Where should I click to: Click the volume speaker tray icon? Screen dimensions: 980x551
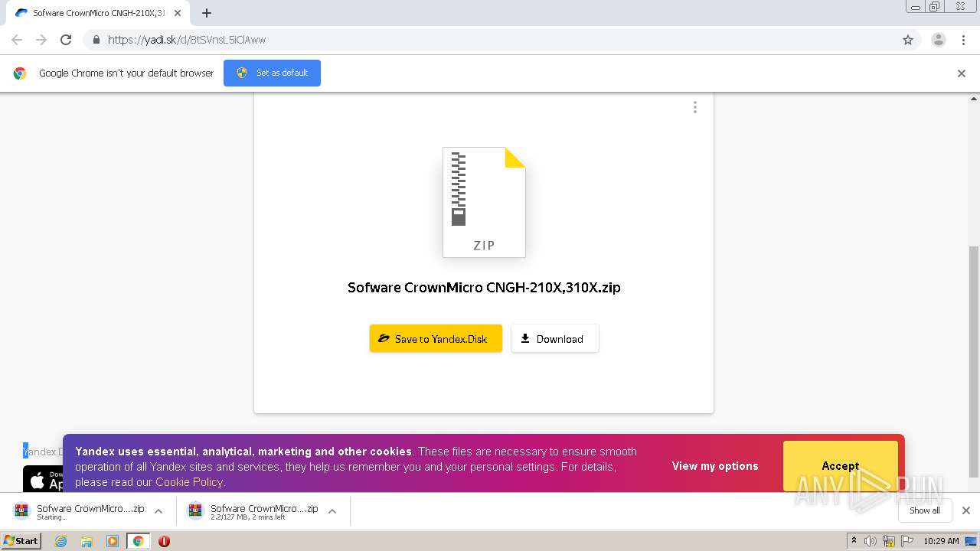[x=871, y=541]
